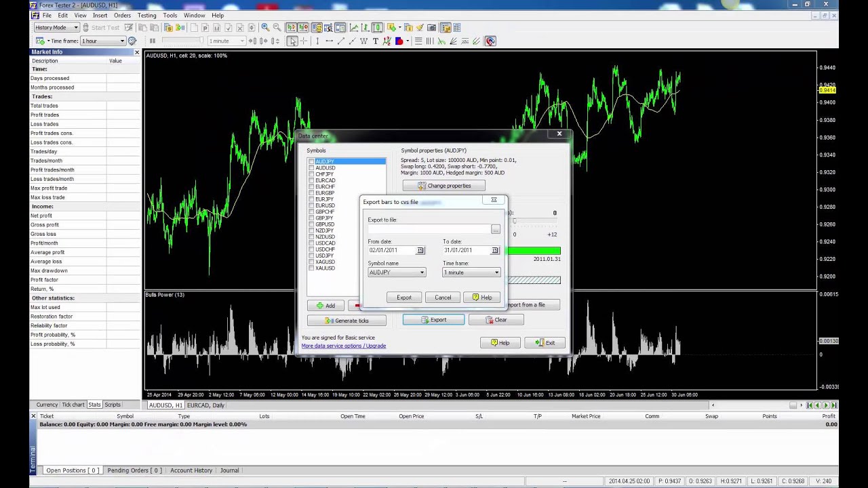Click Cancel in Export bars dialog

click(x=443, y=298)
